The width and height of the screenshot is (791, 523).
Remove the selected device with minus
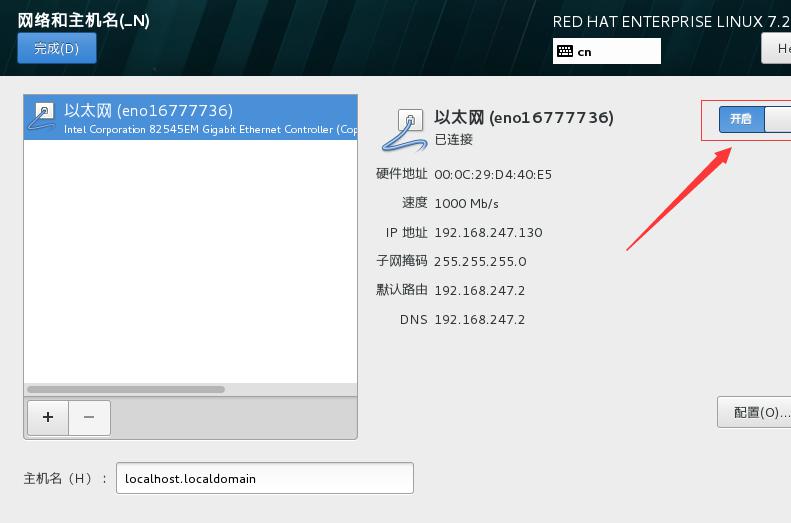(89, 418)
